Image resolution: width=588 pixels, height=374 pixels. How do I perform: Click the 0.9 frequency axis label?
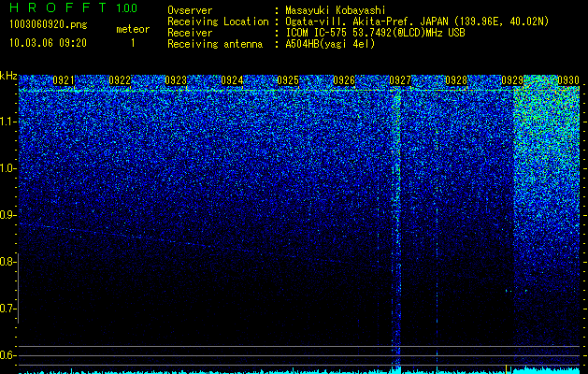(8, 215)
